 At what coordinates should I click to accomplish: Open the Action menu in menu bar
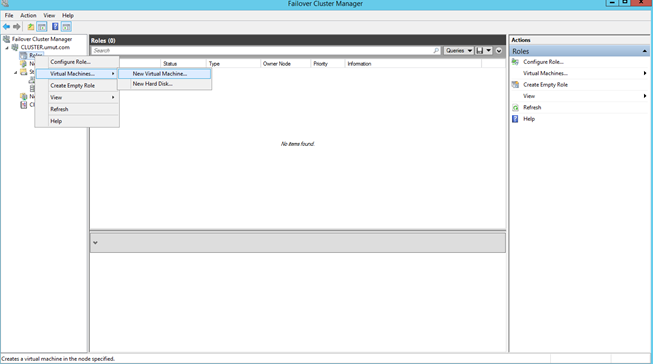click(28, 15)
